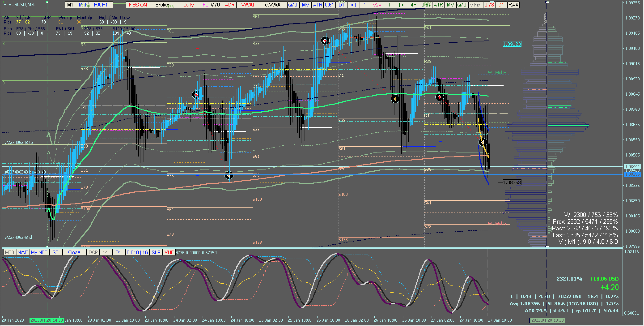Click the 2023.01.20 14:30 green timeline marker
The width and height of the screenshot is (644, 326).
click(x=47, y=320)
